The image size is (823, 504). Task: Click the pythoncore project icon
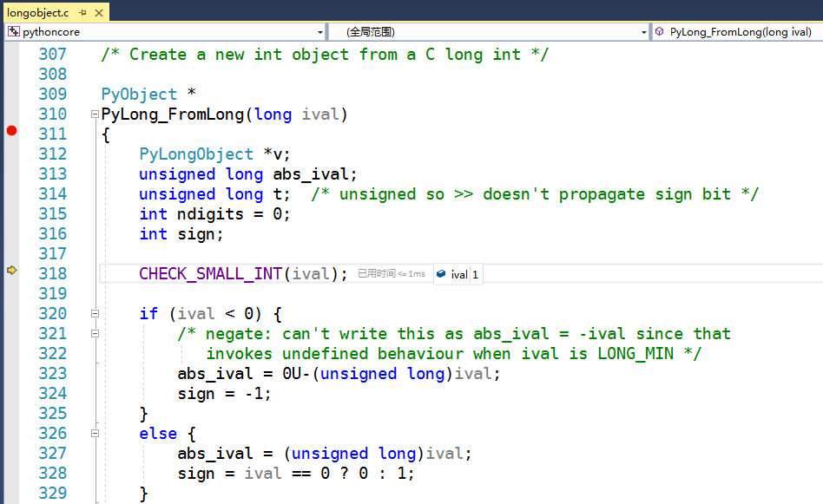[x=13, y=31]
